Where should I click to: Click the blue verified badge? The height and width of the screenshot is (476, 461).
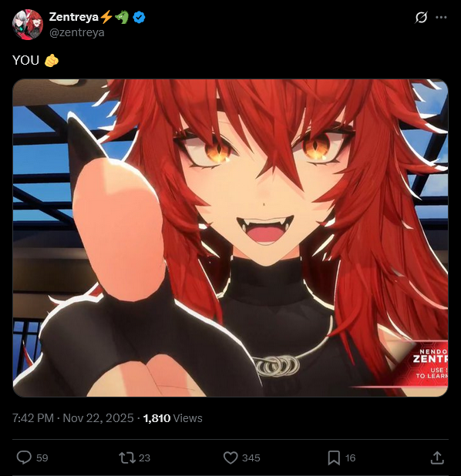click(140, 17)
